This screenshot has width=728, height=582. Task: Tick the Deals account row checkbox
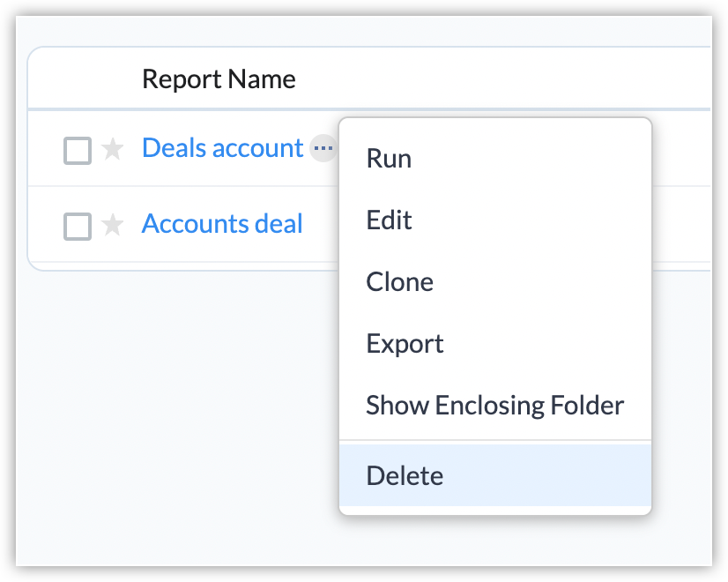click(78, 151)
